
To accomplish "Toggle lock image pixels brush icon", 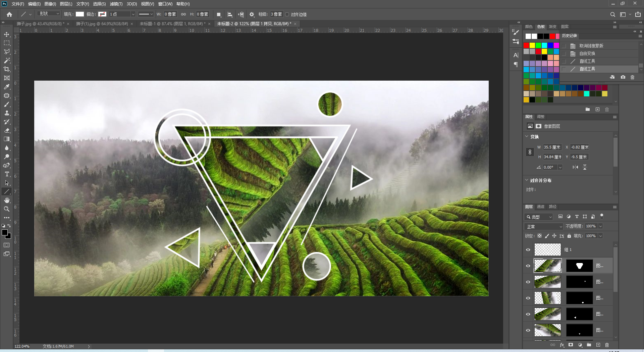I will pos(547,236).
